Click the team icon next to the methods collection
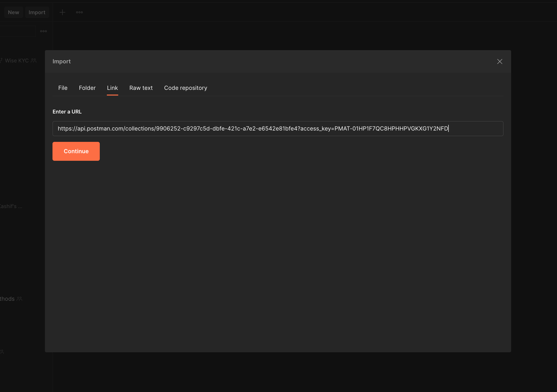Image resolution: width=557 pixels, height=392 pixels. (20, 299)
